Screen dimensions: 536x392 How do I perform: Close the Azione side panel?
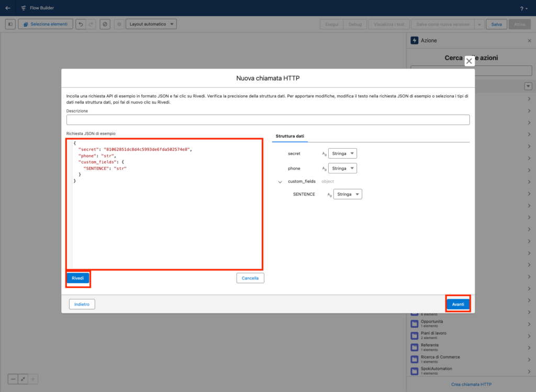(529, 40)
